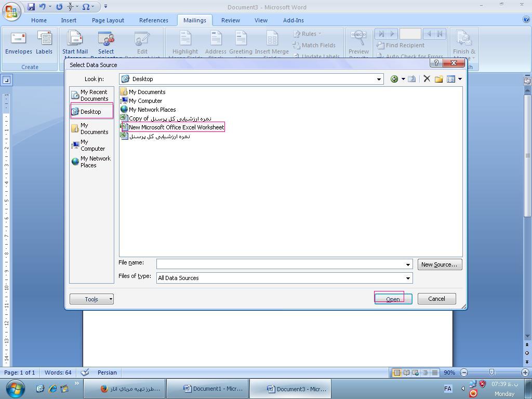
Task: Select My Recent Documents in places bar
Action: pos(91,96)
